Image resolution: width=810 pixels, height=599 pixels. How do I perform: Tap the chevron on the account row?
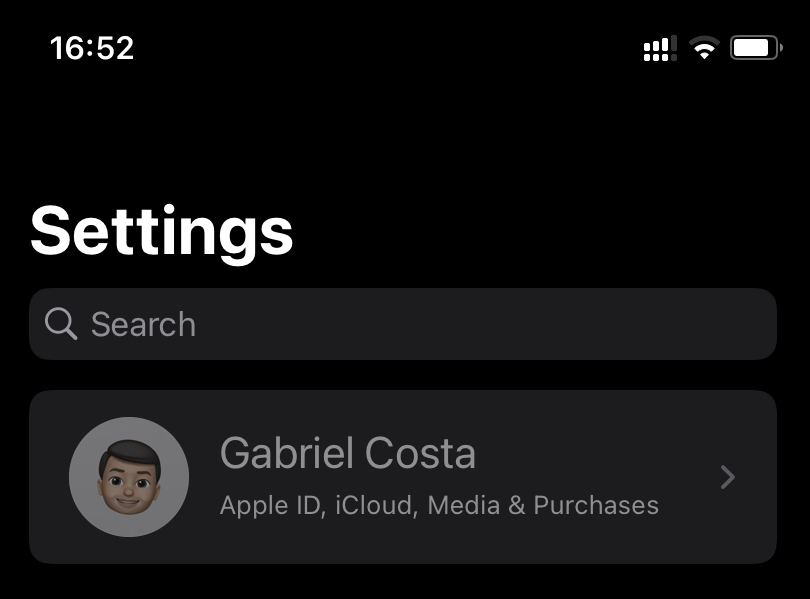tap(728, 477)
